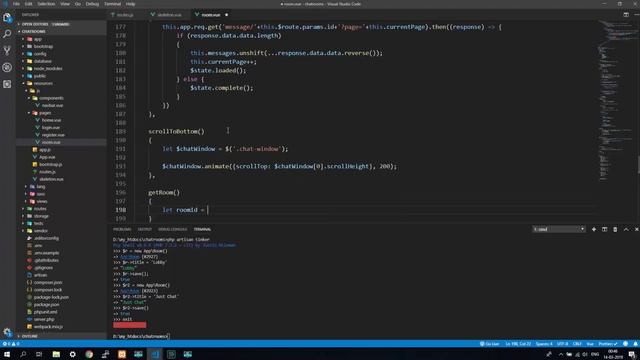Add a new terminal with plus icon
This screenshot has height=360, width=640.
pyautogui.click(x=594, y=229)
